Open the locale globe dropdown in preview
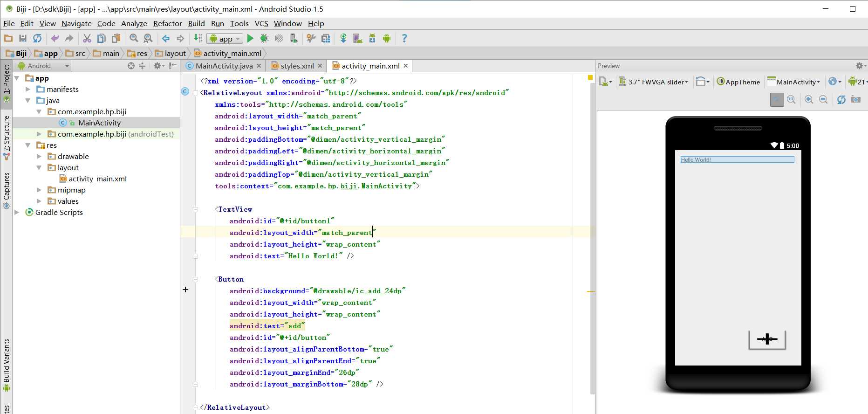868x414 pixels. point(835,82)
